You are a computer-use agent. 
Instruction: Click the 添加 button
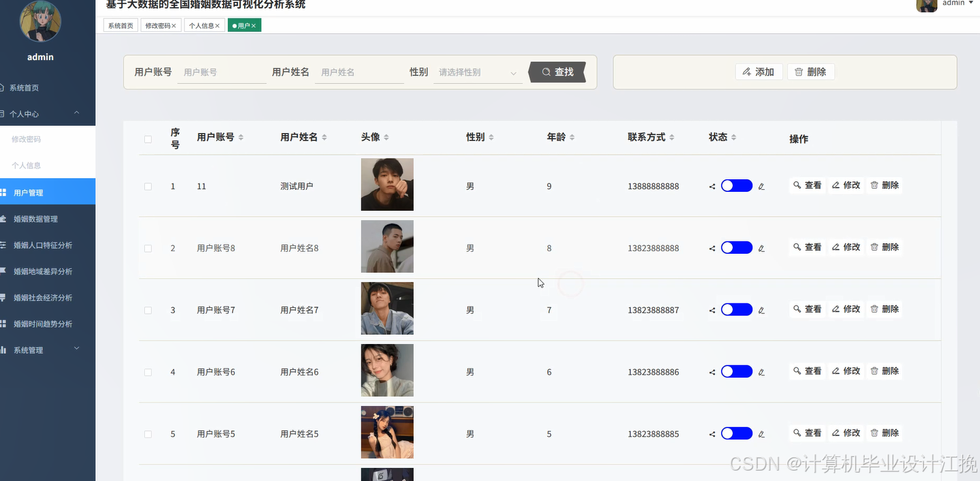[759, 72]
